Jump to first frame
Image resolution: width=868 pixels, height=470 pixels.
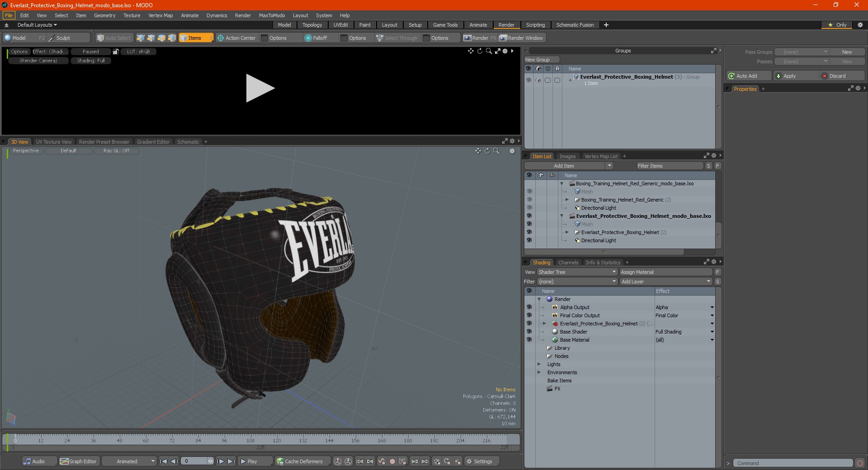coord(164,461)
